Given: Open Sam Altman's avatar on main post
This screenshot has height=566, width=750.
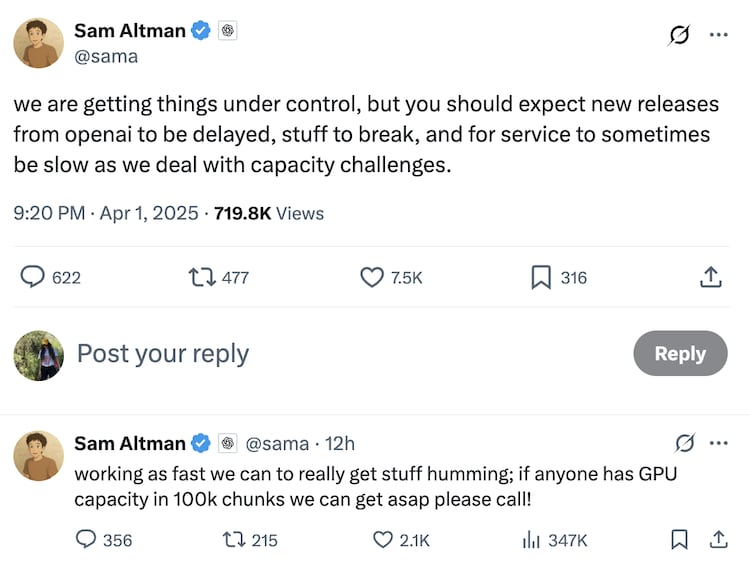Looking at the screenshot, I should [38, 43].
